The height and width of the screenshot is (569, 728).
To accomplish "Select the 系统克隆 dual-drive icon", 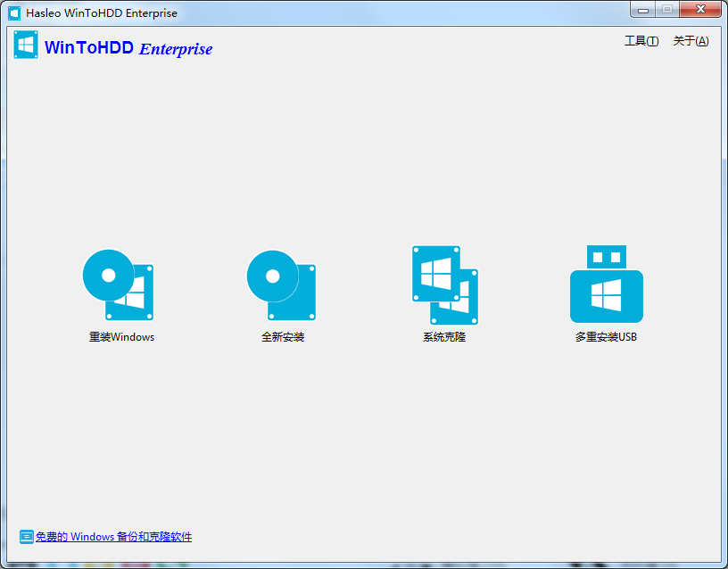I will [x=444, y=284].
